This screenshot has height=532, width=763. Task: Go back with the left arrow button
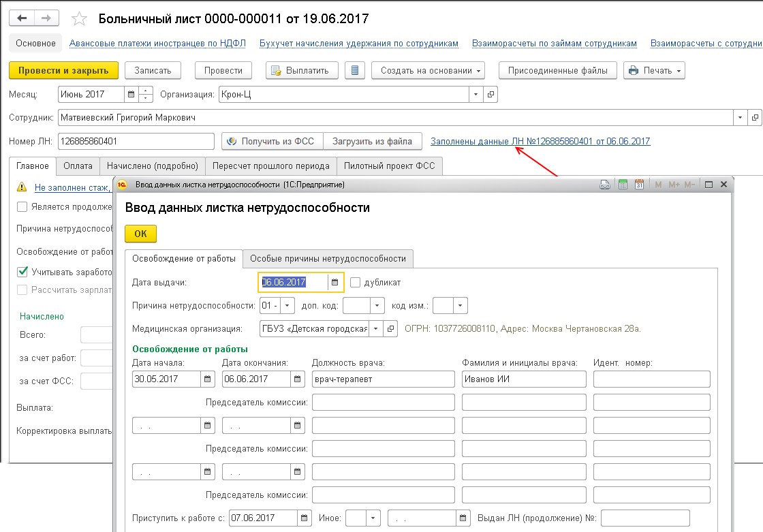(x=22, y=18)
